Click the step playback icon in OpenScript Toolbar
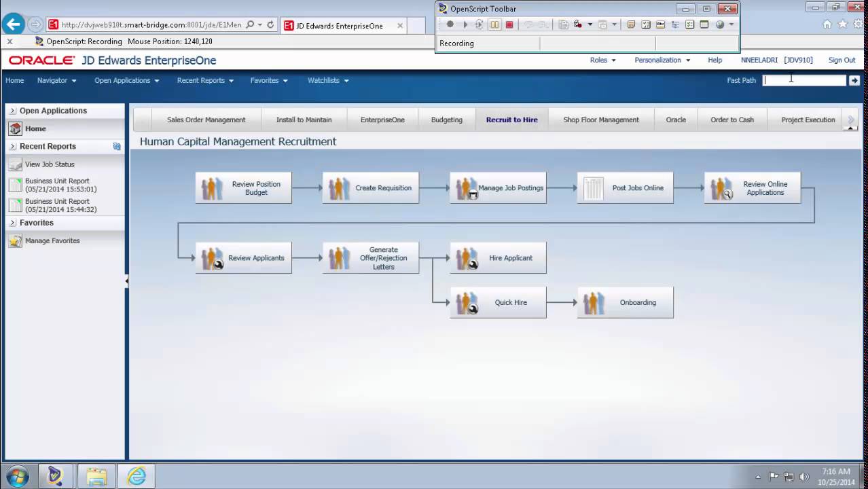 pos(479,24)
